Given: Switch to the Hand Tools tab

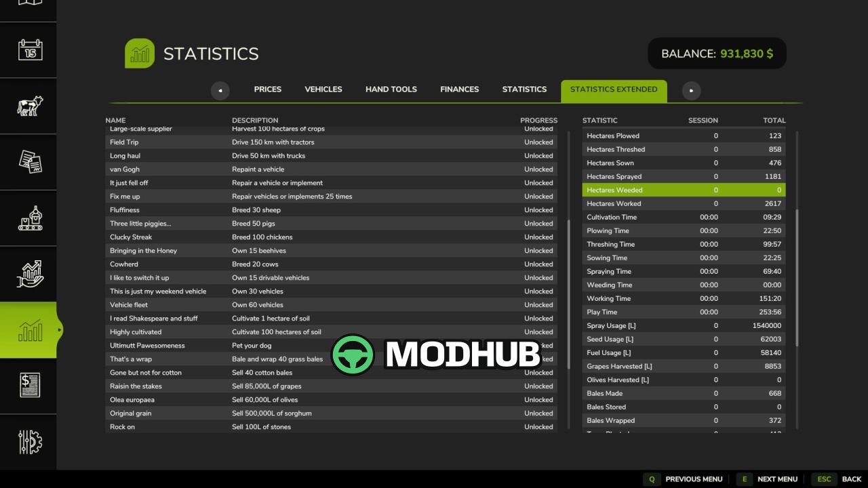Looking at the screenshot, I should tap(391, 89).
